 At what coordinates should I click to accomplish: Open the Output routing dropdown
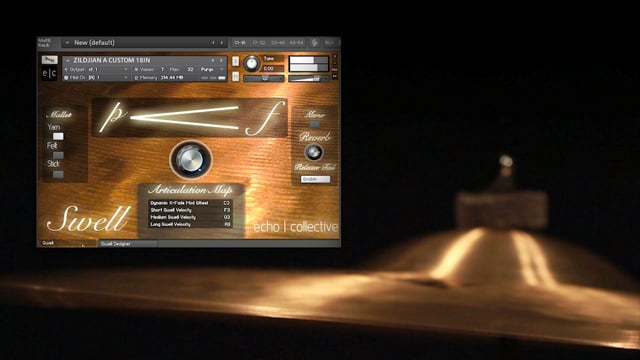click(125, 69)
